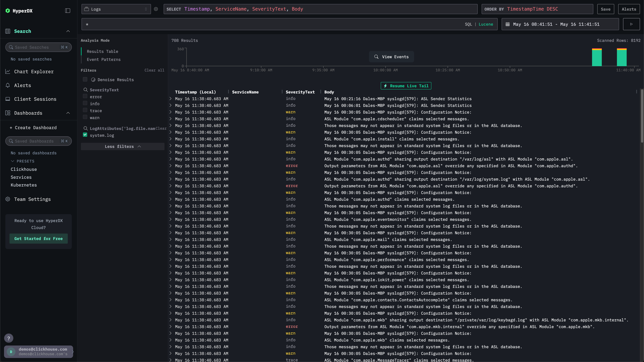
Task: Select the Chart Explorer icon in sidebar
Action: (8, 72)
